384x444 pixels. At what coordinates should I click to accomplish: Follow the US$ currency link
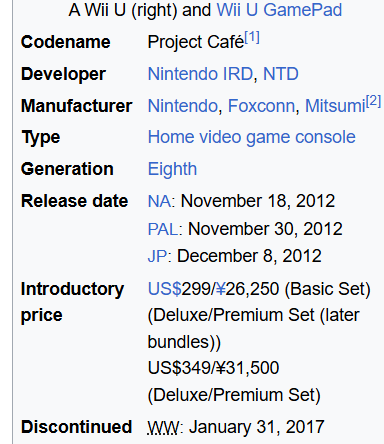click(x=165, y=289)
